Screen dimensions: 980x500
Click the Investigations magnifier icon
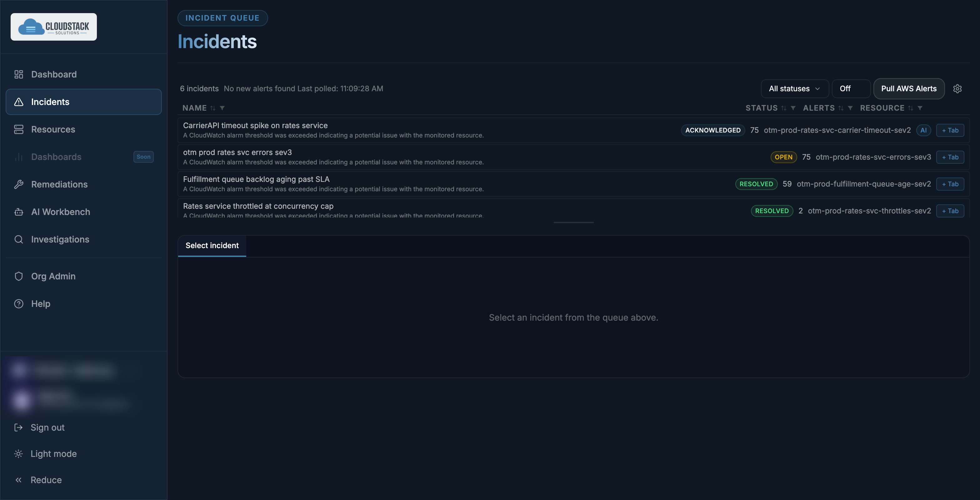tap(19, 239)
